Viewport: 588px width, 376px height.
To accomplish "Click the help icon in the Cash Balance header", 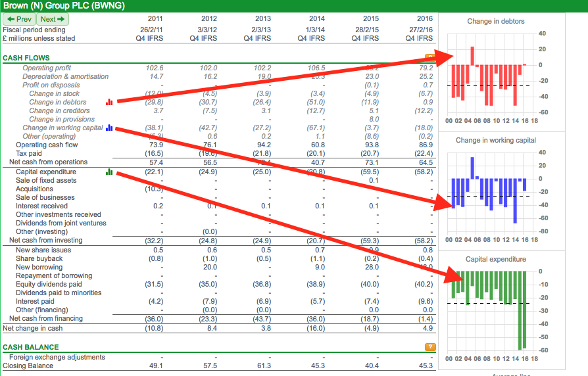I will [x=430, y=347].
